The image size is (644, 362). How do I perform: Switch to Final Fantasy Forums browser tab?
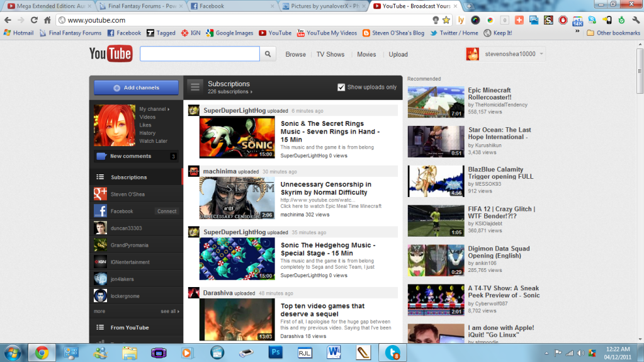[x=142, y=6]
